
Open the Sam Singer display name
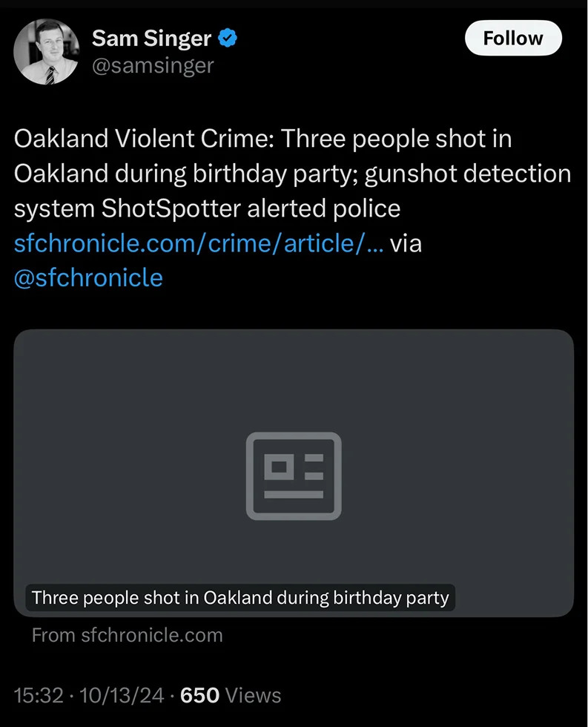pos(151,39)
